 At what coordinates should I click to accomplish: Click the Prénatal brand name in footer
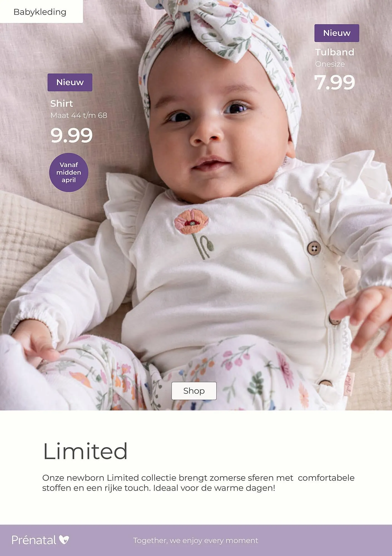[34, 540]
